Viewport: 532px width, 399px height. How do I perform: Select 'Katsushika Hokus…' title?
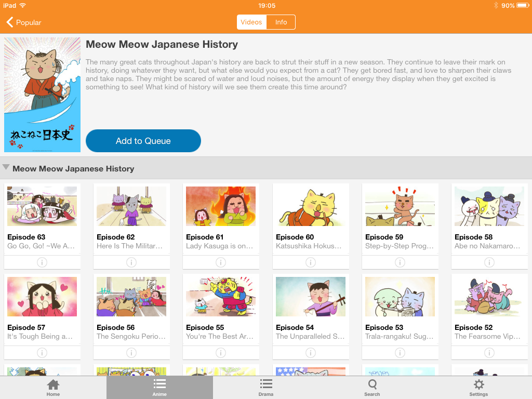(309, 246)
